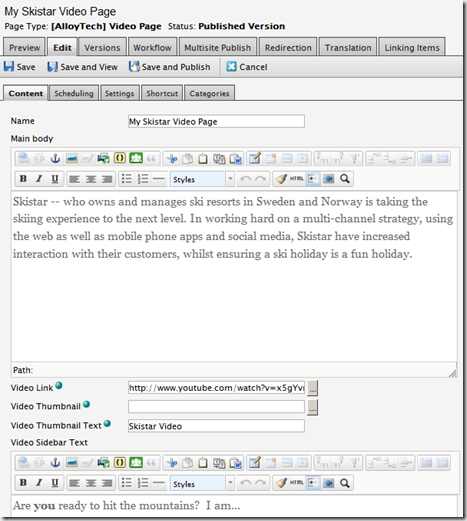Open the Translation tab

(x=348, y=47)
